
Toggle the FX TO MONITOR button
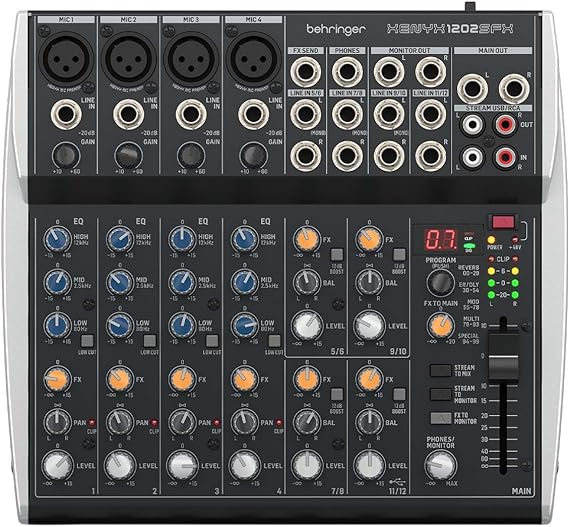coord(441,418)
